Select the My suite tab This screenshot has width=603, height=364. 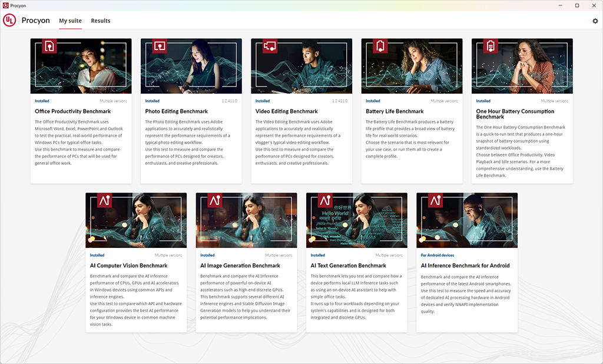[x=71, y=21]
